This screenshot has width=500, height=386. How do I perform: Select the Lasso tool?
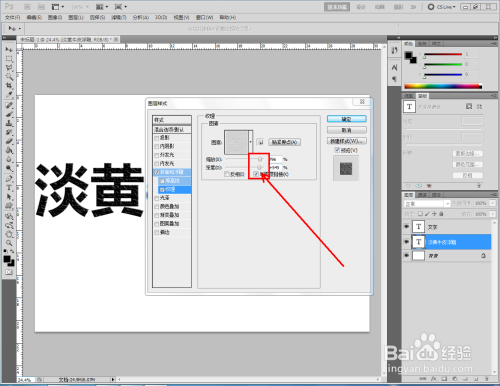click(9, 68)
